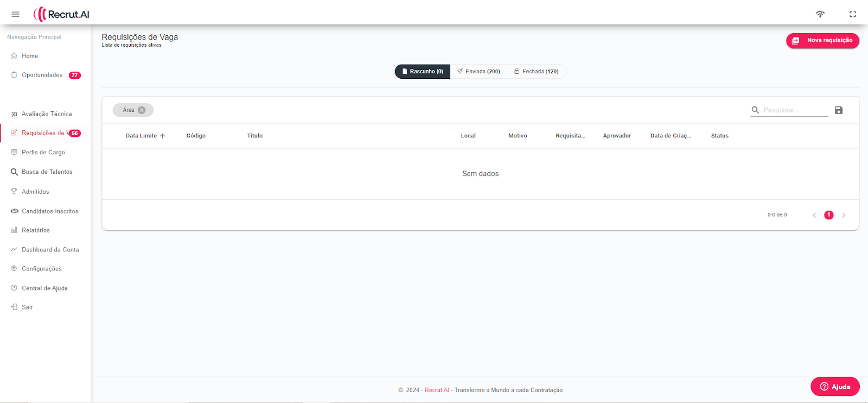Select the Fechada (120) tab

tap(537, 72)
